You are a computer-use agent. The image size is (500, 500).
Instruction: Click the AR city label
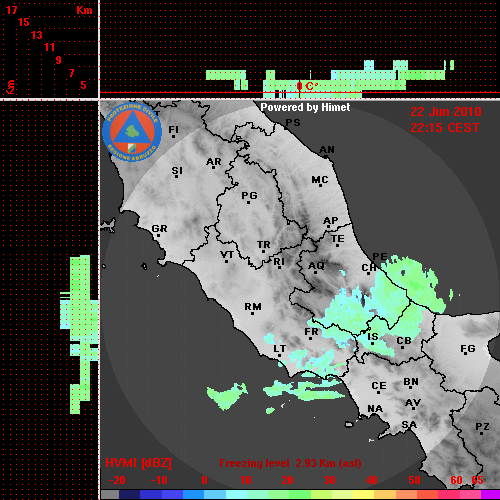click(214, 162)
